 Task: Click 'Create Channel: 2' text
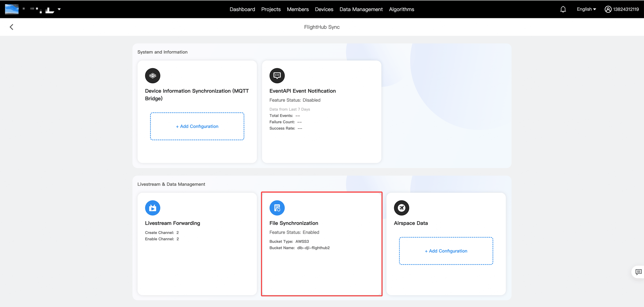pyautogui.click(x=162, y=233)
